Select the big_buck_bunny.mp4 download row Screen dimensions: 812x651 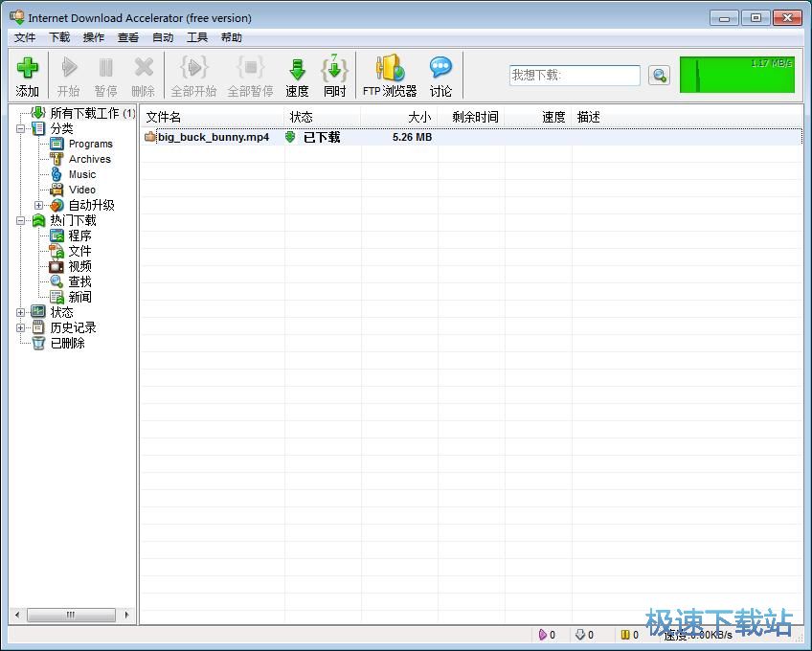[x=471, y=137]
